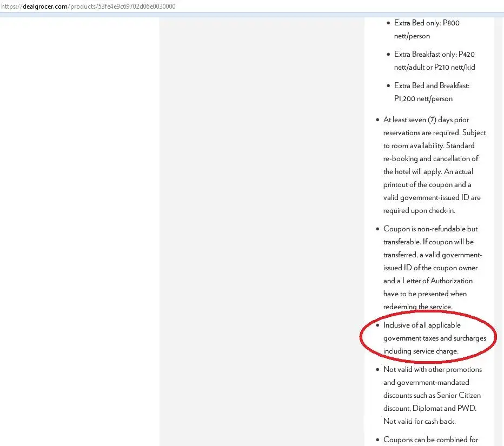The width and height of the screenshot is (504, 446).
Task: Click 'including service charge' text
Action: point(421,351)
